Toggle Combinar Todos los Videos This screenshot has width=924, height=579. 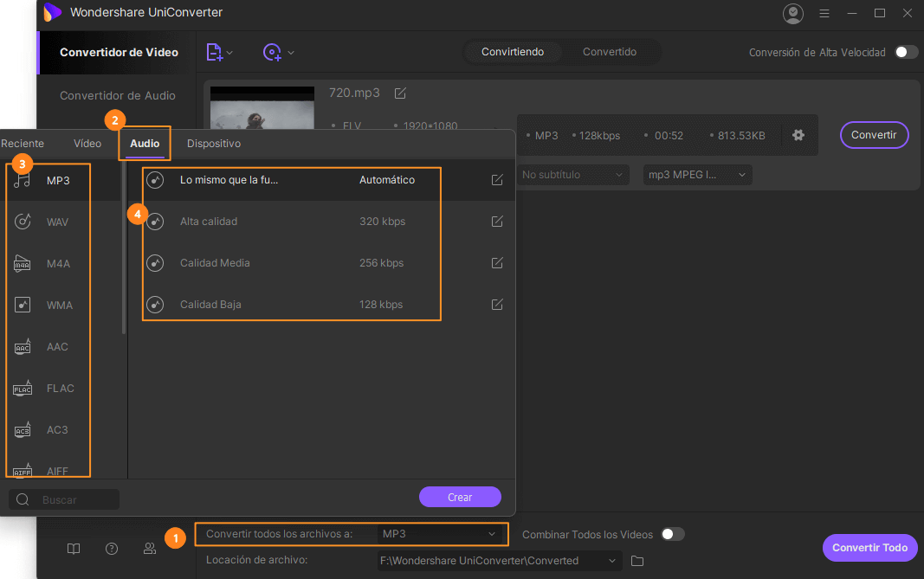pyautogui.click(x=672, y=535)
